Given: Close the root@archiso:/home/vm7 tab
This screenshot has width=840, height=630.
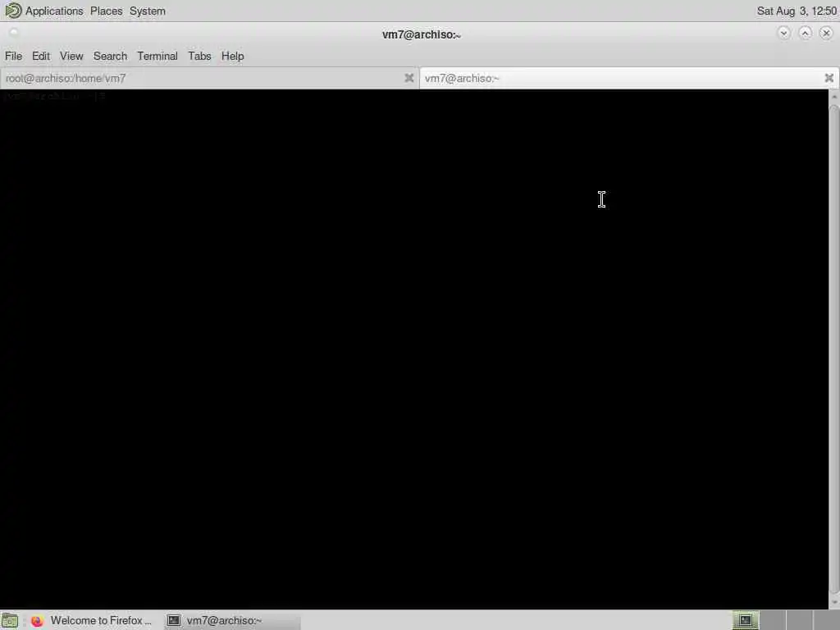Looking at the screenshot, I should (409, 78).
